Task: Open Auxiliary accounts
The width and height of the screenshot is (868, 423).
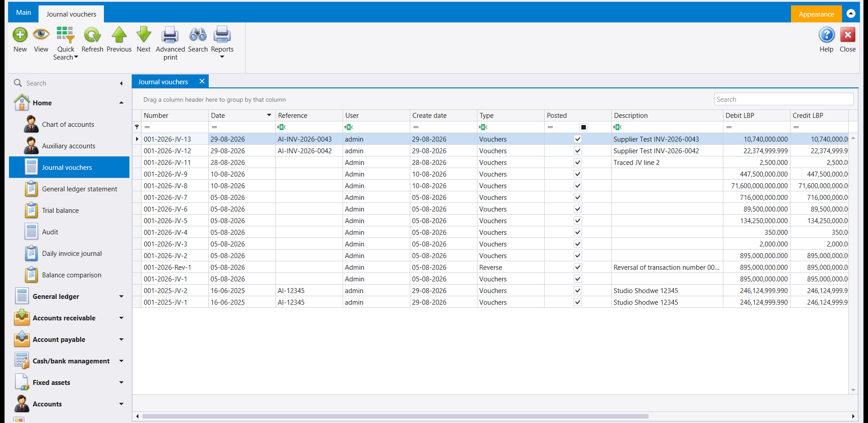Action: point(69,146)
